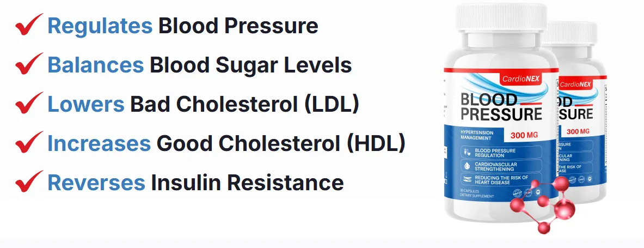Image resolution: width=644 pixels, height=248 pixels.
Task: Click the checkmark beside Increases Good Cholesterol
Action: pyautogui.click(x=29, y=143)
